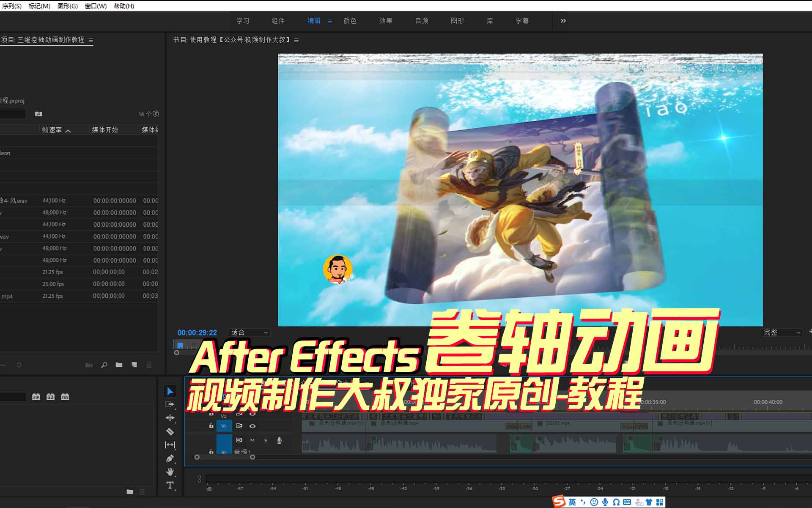Image resolution: width=812 pixels, height=508 pixels.
Task: Solo audio track A1 with S button
Action: pyautogui.click(x=266, y=440)
